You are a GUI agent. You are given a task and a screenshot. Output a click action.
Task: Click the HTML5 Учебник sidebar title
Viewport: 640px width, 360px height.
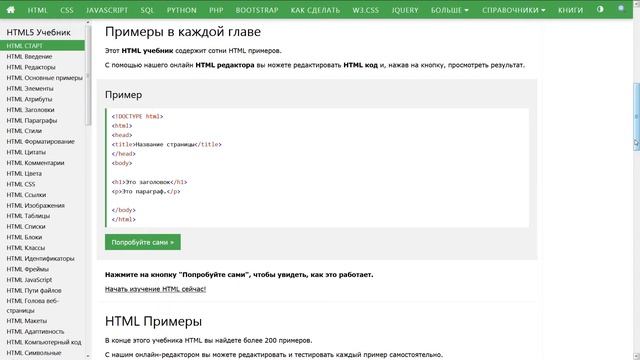coord(38,32)
